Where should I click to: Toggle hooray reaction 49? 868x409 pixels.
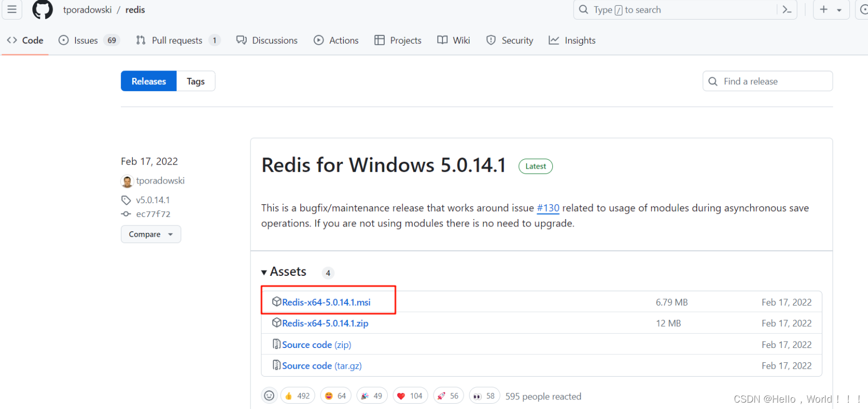(x=372, y=396)
